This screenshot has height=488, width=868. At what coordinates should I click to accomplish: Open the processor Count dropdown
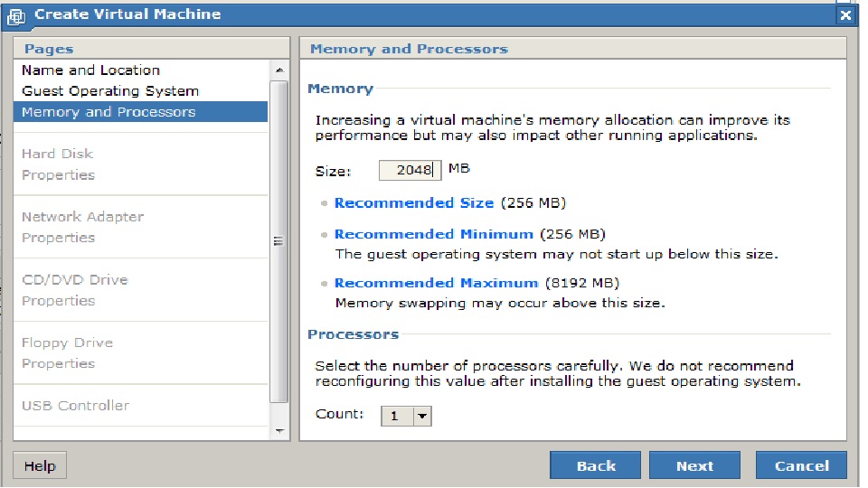422,416
